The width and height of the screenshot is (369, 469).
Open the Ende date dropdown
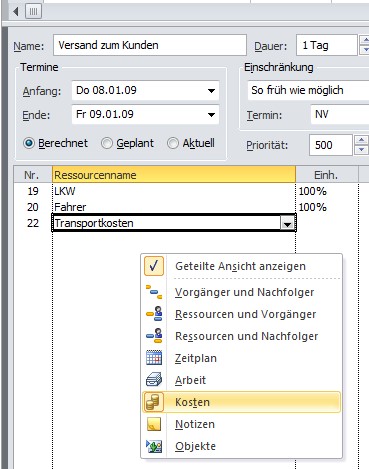click(211, 115)
